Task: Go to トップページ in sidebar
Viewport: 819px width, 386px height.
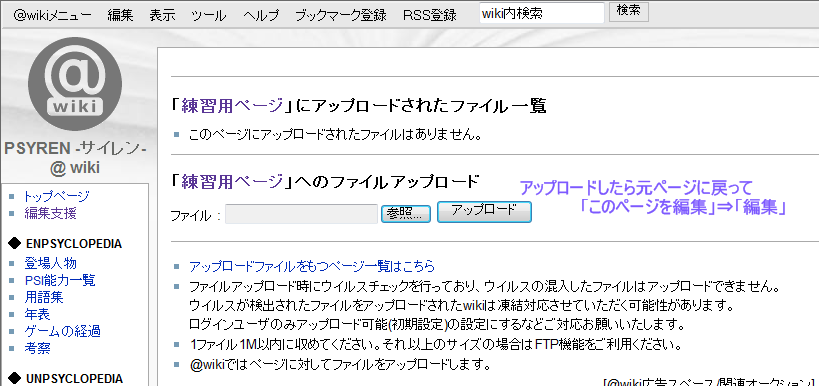Action: (56, 196)
